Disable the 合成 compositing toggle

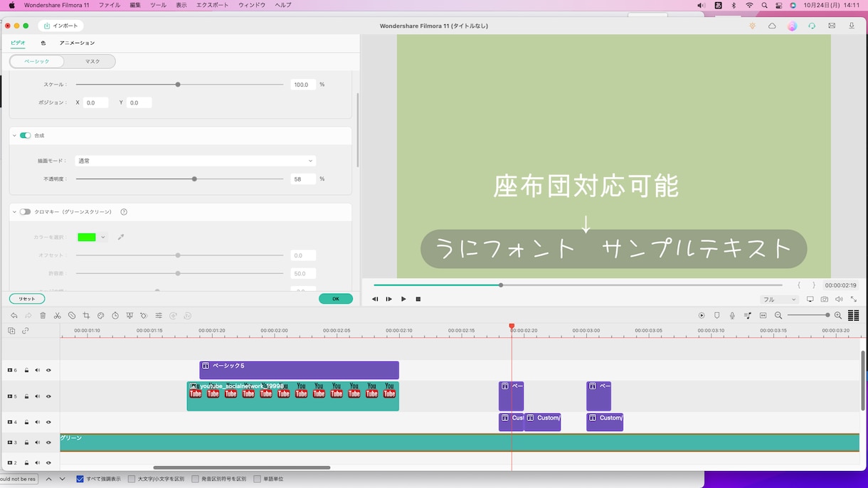[26, 135]
